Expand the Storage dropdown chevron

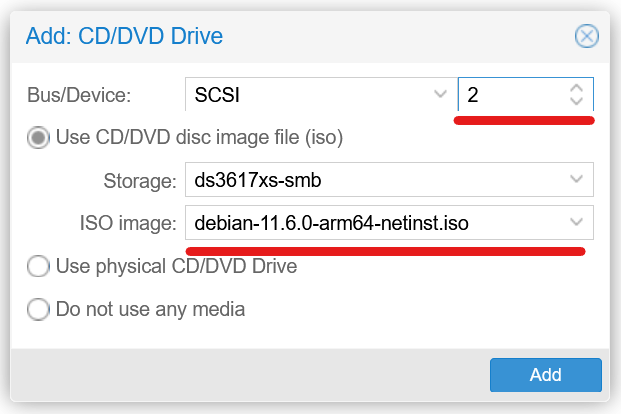coord(576,179)
